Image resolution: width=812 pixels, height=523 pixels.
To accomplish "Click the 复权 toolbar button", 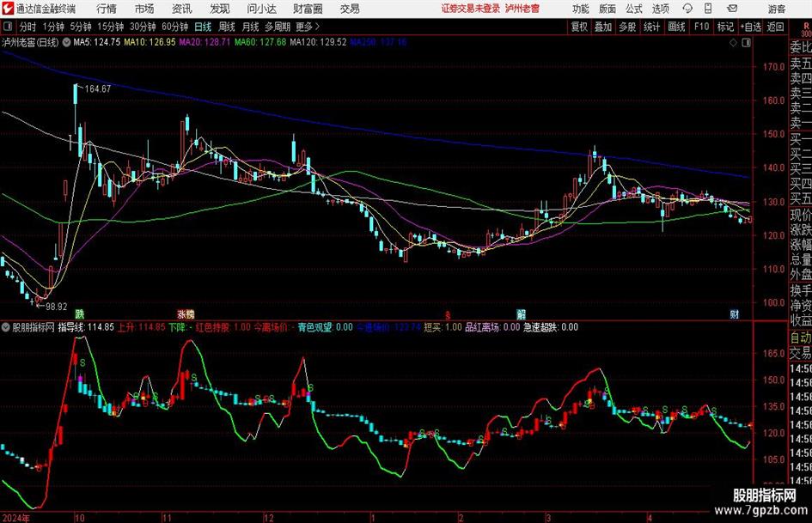I will click(x=579, y=27).
